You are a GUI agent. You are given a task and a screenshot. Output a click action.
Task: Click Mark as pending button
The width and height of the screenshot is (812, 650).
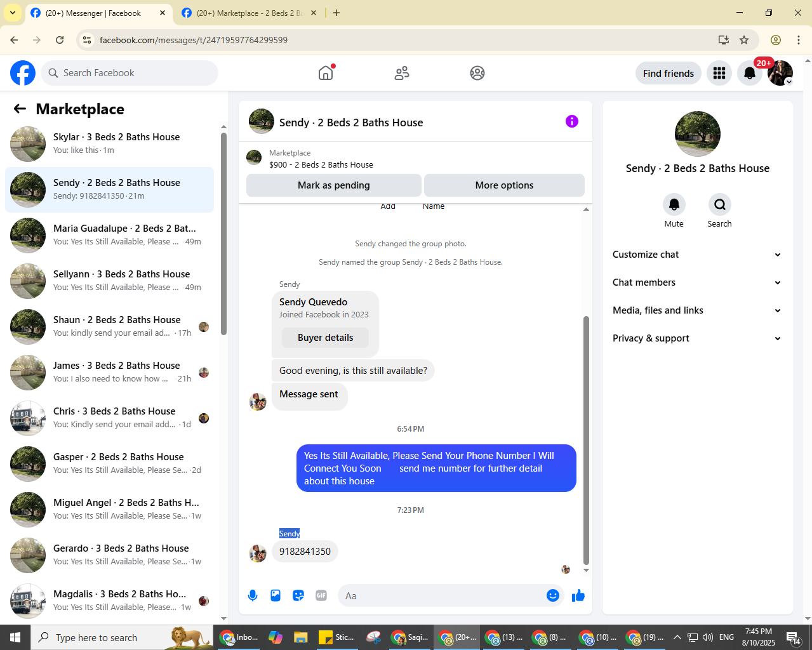[334, 185]
